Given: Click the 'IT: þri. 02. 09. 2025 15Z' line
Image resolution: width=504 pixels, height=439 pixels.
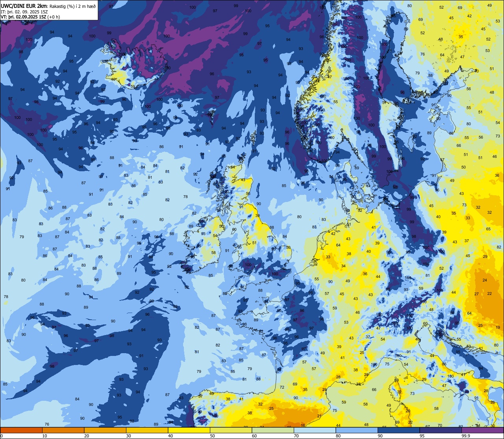Looking at the screenshot, I should [24, 11].
